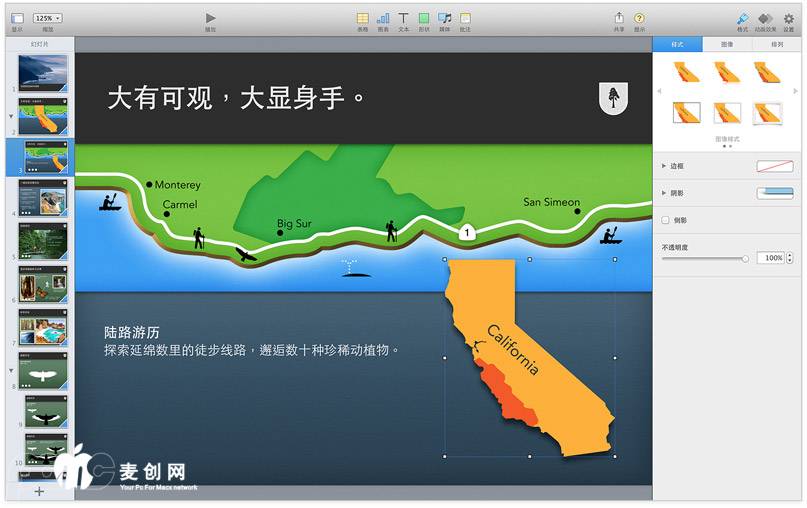Expand the Shadow (阴影) disclosure triangle
The width and height of the screenshot is (807, 508).
click(664, 193)
